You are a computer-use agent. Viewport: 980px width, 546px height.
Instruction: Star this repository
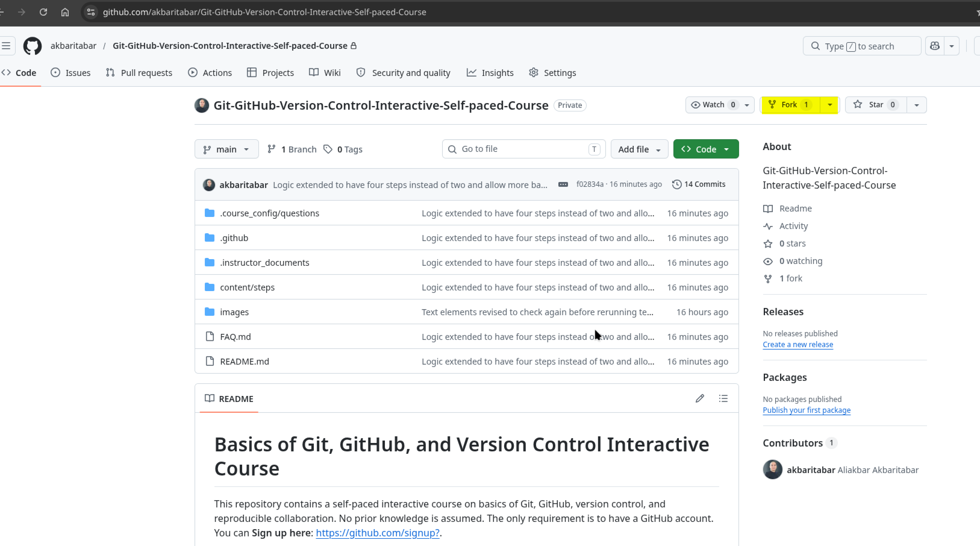(876, 105)
